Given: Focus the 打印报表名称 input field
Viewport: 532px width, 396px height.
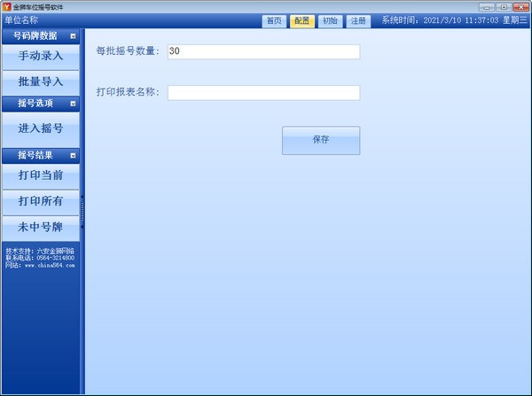Looking at the screenshot, I should (x=263, y=92).
